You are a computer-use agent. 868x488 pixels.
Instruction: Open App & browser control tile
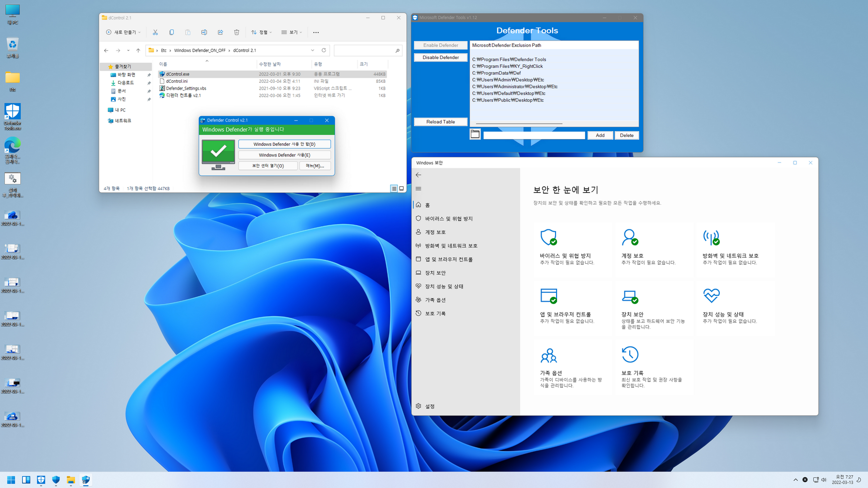tap(573, 308)
